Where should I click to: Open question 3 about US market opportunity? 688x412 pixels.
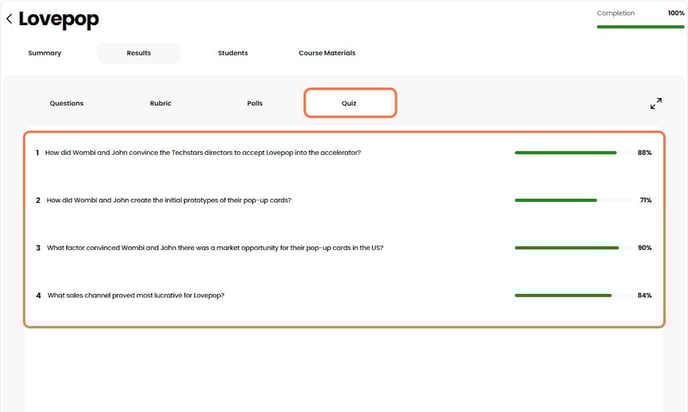coord(215,248)
